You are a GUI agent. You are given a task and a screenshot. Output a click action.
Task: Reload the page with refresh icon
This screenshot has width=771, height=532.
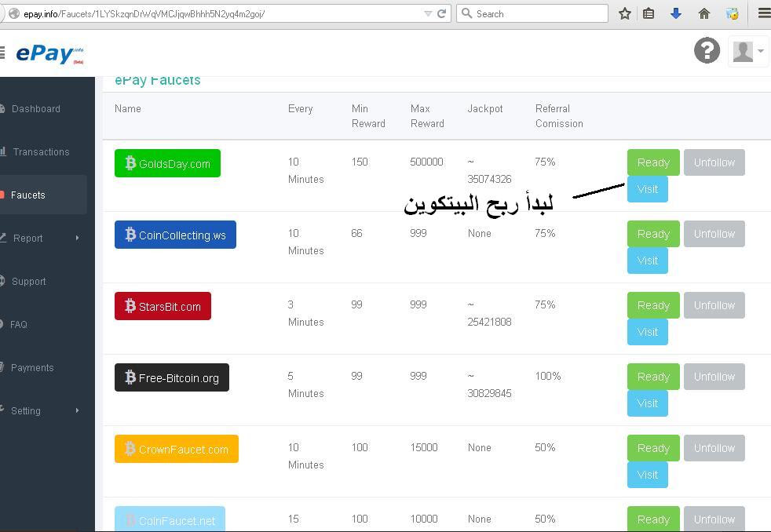pyautogui.click(x=441, y=14)
